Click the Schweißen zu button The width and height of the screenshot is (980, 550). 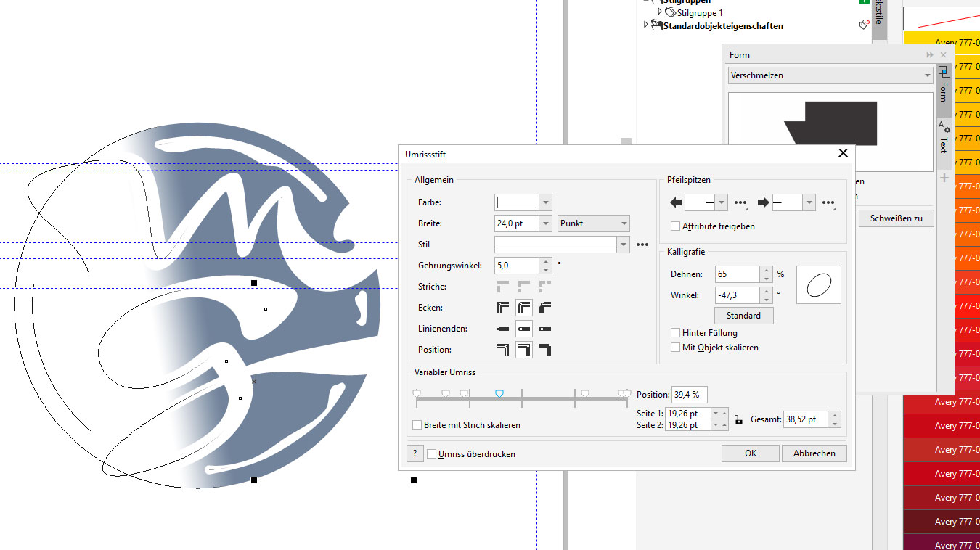pyautogui.click(x=897, y=218)
